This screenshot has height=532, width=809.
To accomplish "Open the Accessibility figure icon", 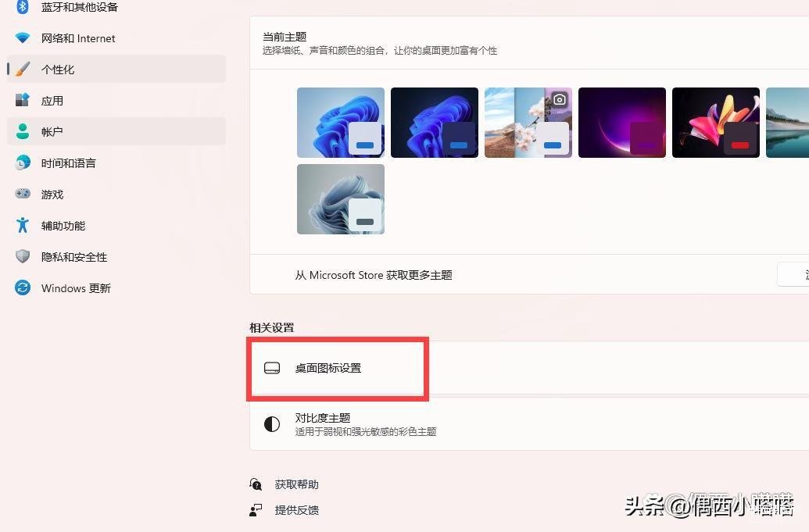I will (x=22, y=225).
